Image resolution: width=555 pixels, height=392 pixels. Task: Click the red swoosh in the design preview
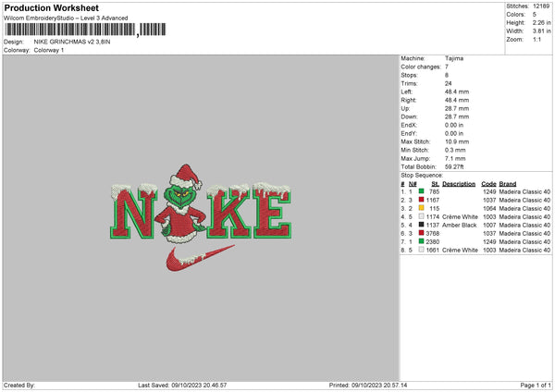(200, 259)
